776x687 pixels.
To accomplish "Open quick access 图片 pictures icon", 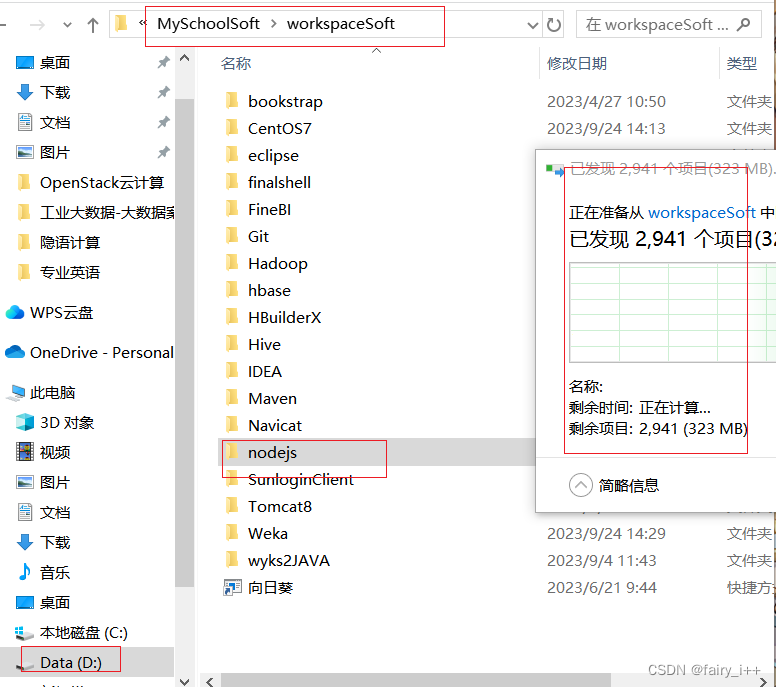I will [x=25, y=152].
